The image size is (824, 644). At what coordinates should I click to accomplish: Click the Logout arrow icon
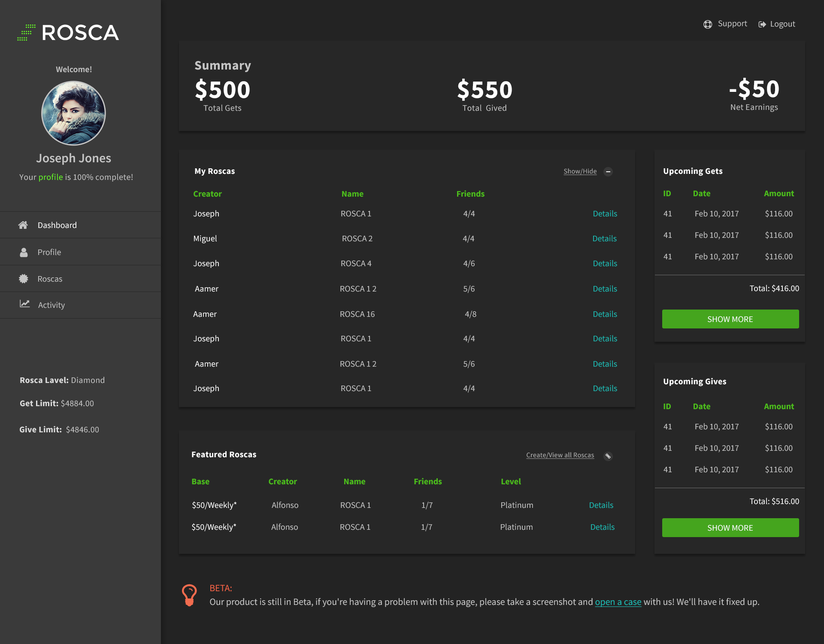click(762, 24)
